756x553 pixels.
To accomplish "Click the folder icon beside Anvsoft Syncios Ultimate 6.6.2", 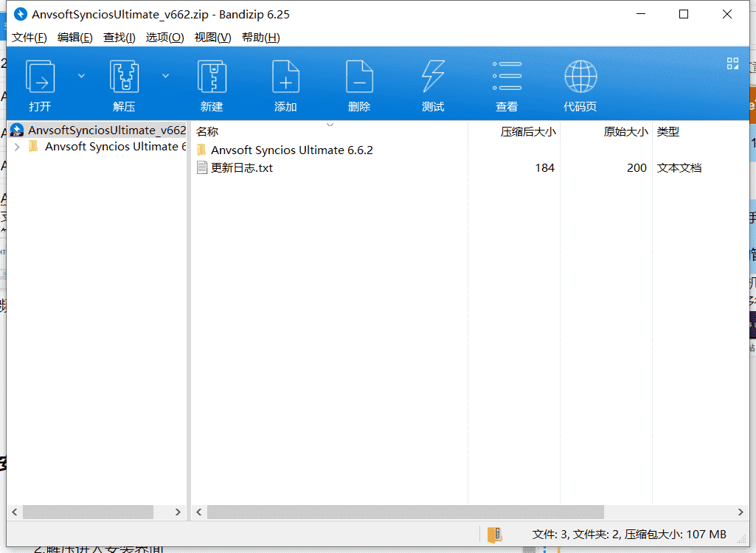I will (201, 150).
